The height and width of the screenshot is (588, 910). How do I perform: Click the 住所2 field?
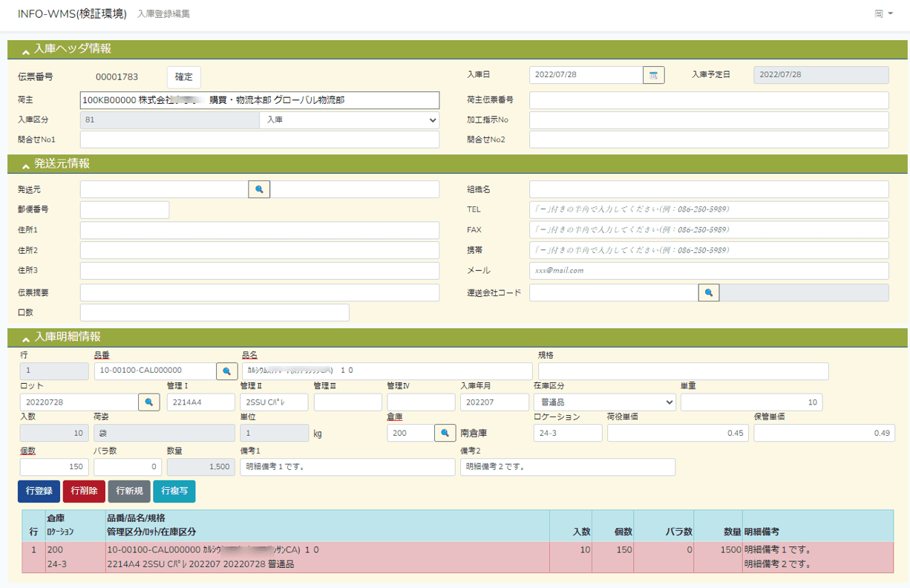point(260,251)
